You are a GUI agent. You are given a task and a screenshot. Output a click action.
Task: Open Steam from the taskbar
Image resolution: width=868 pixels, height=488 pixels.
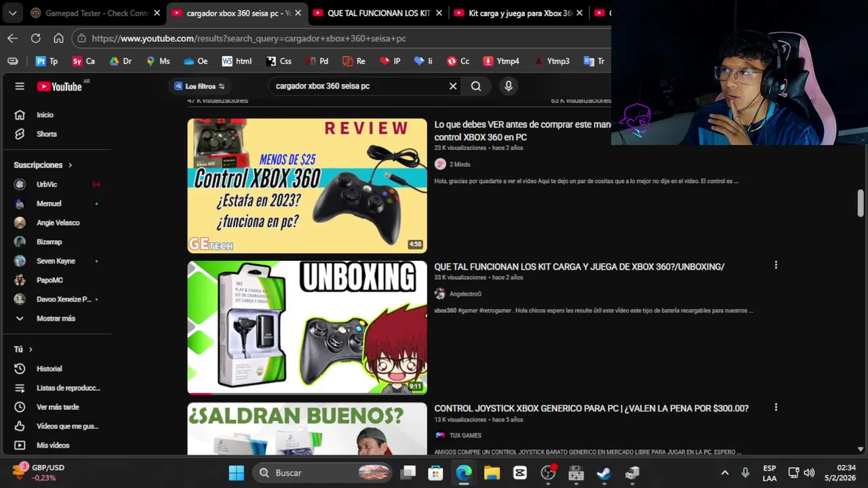click(604, 472)
